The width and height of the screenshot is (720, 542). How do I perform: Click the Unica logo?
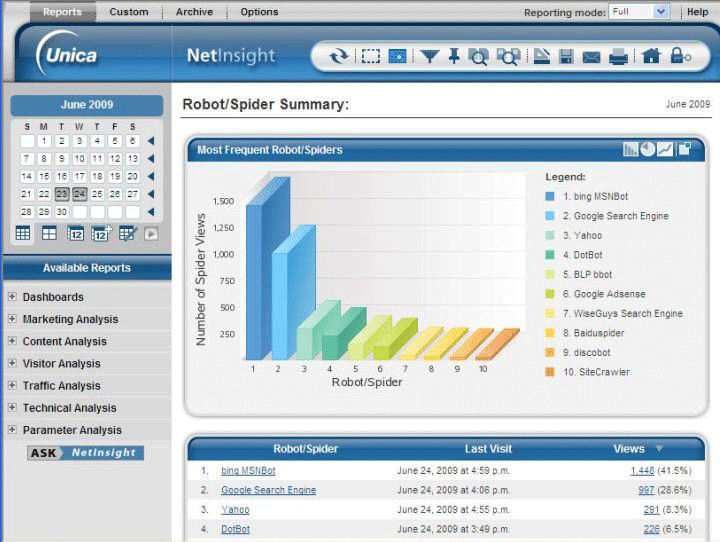tap(67, 55)
